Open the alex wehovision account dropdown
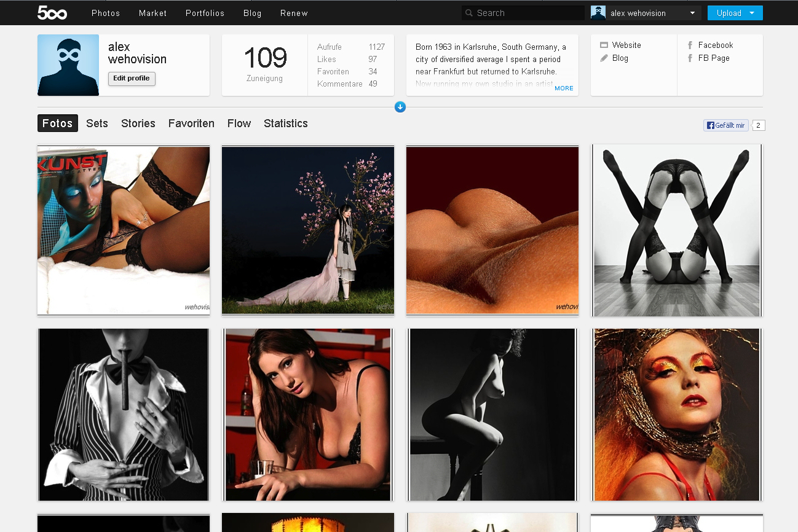Image resolution: width=798 pixels, height=532 pixels. pos(692,13)
